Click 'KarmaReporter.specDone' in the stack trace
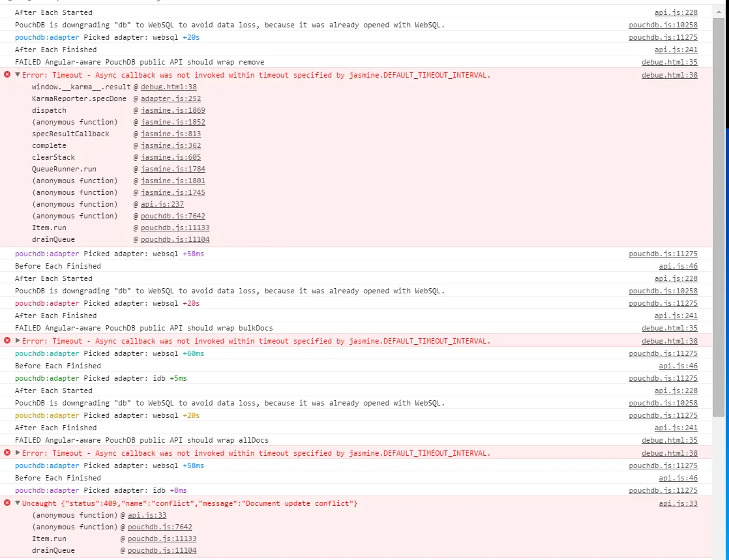The height and width of the screenshot is (560, 729). click(79, 98)
